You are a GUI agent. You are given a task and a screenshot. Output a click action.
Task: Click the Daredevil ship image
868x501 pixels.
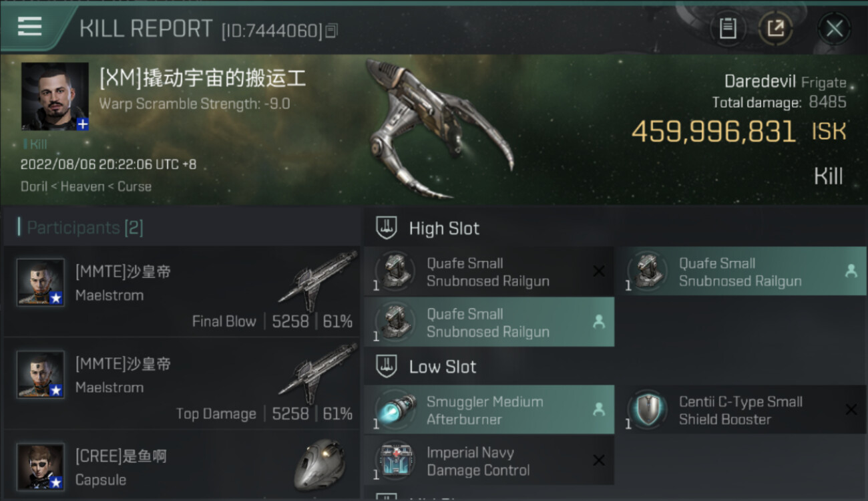[x=437, y=127]
